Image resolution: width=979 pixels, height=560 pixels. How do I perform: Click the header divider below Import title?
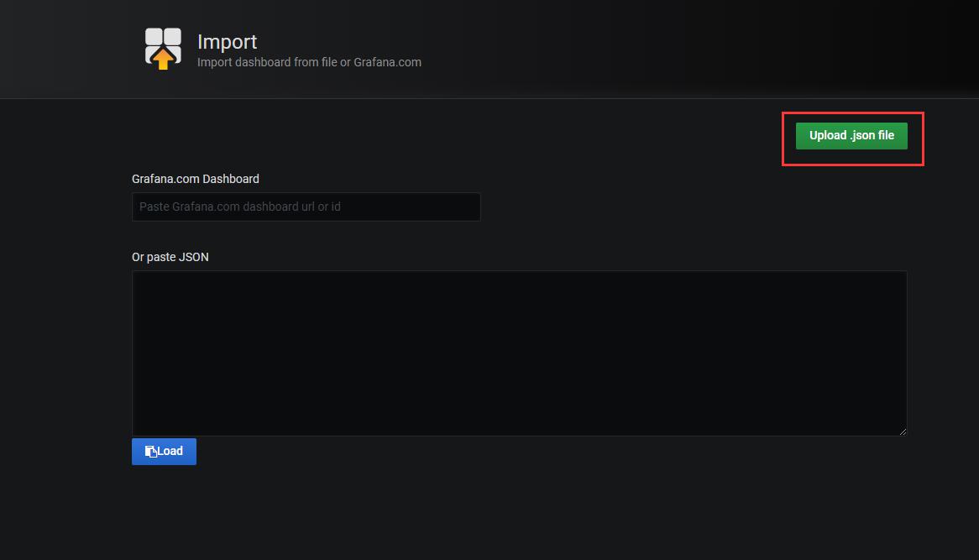pyautogui.click(x=489, y=98)
